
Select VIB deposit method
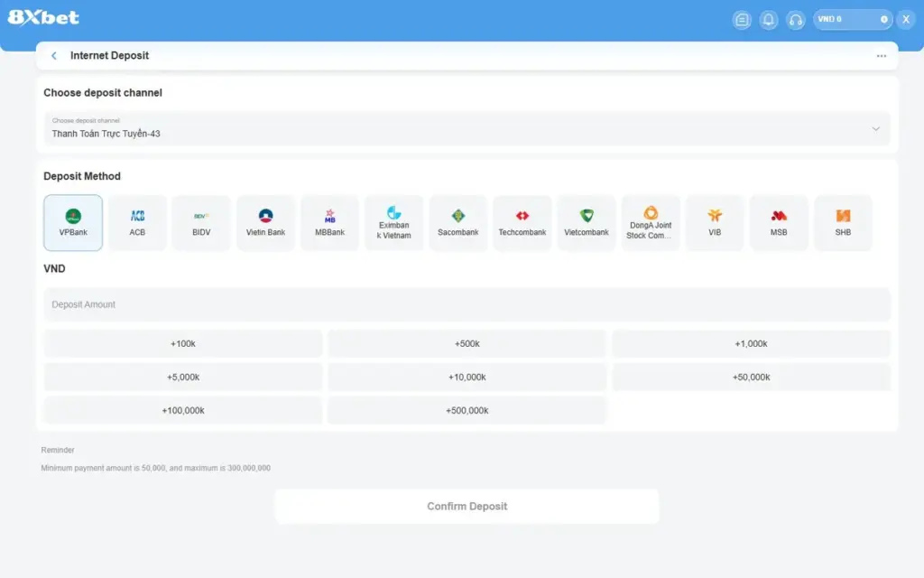715,223
